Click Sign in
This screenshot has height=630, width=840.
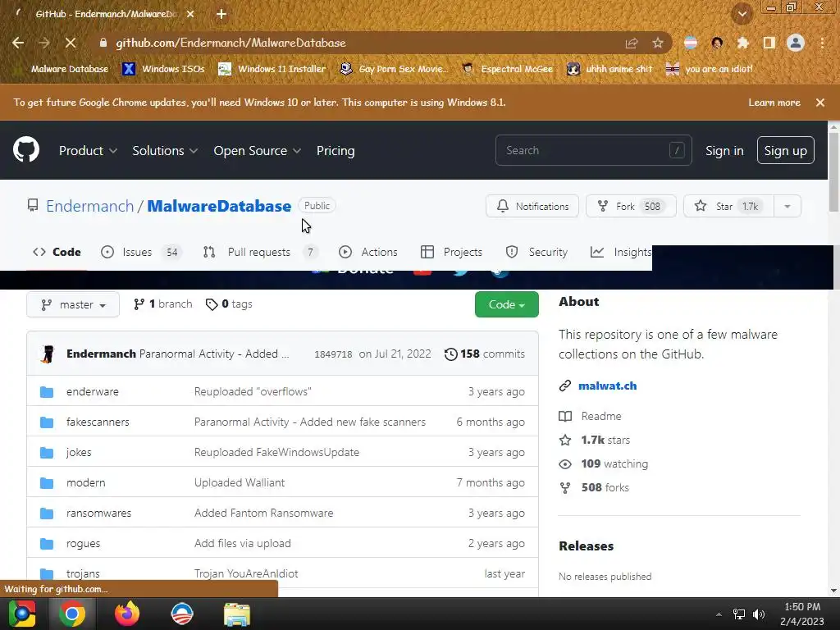pyautogui.click(x=724, y=151)
